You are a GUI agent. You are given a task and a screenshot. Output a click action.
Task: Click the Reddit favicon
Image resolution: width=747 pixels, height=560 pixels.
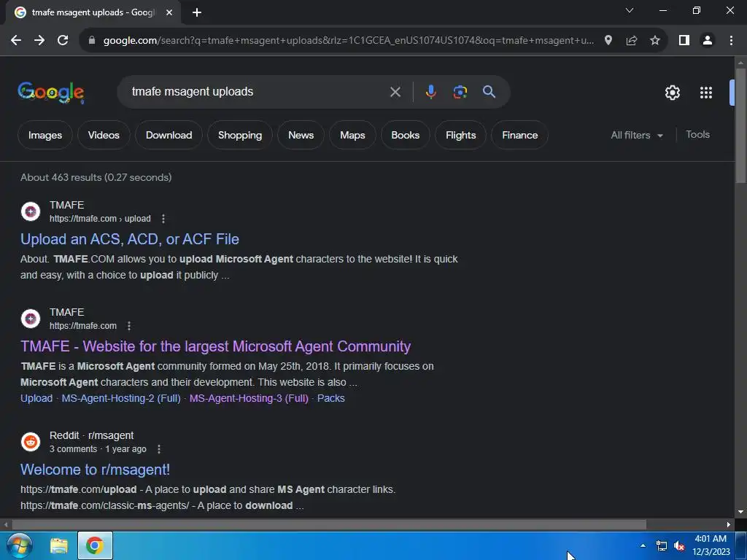click(31, 442)
